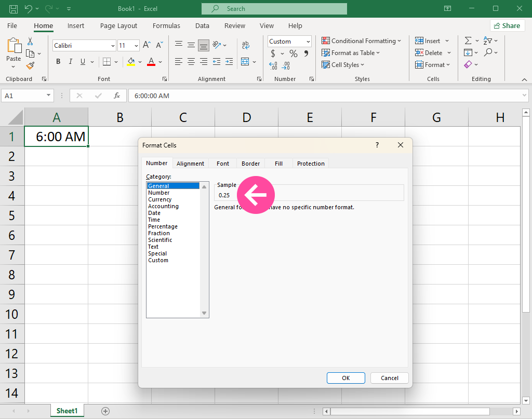
Task: Center text horizontally in ribbon
Action: 191,62
